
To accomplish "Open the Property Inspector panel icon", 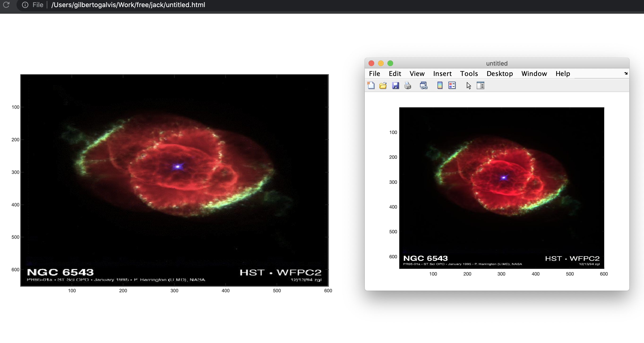I will [481, 85].
